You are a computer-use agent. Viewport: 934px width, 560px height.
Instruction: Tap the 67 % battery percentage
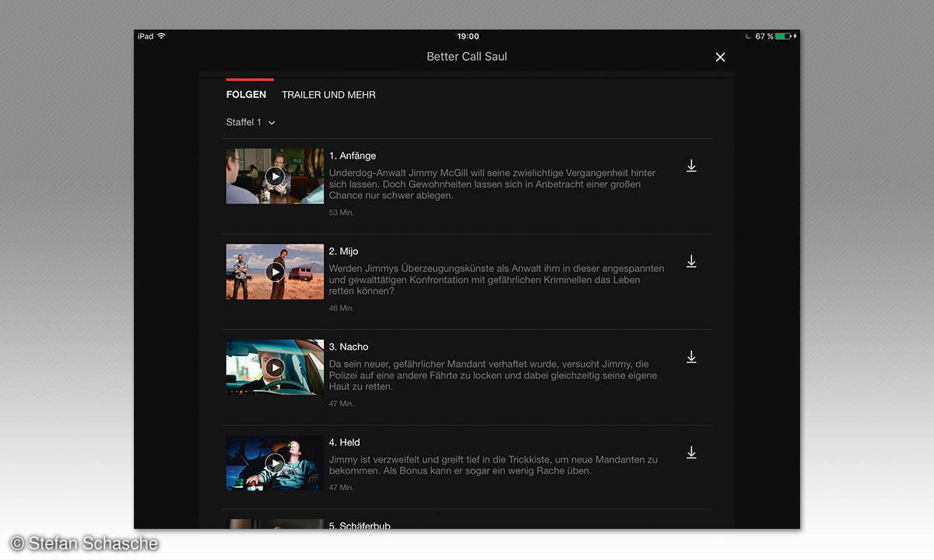point(764,37)
